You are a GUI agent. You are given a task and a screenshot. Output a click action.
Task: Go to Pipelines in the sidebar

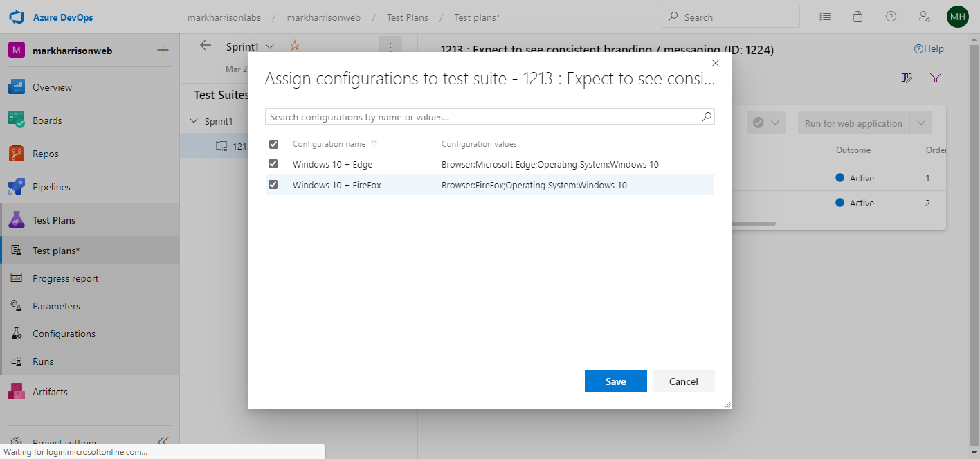pyautogui.click(x=17, y=187)
